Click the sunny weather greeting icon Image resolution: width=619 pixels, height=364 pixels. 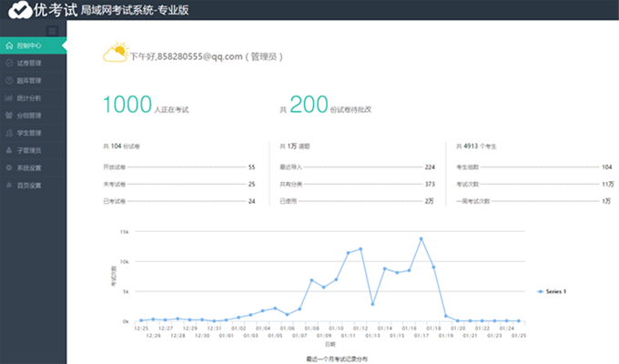point(115,53)
